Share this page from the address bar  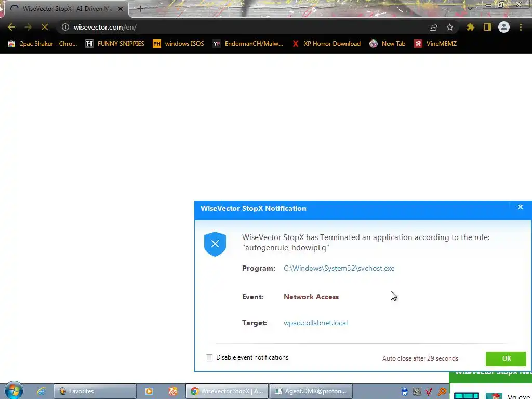(x=433, y=27)
